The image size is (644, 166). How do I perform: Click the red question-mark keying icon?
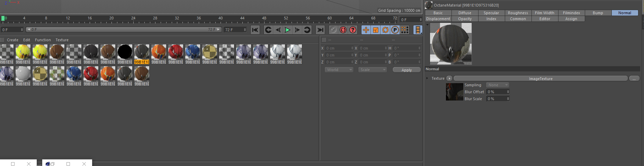353,30
